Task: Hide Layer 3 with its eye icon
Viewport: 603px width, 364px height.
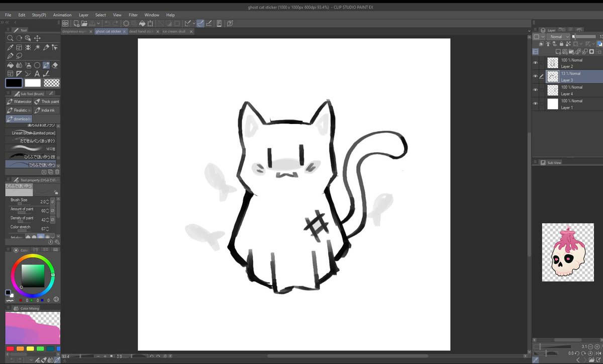Action: [535, 76]
